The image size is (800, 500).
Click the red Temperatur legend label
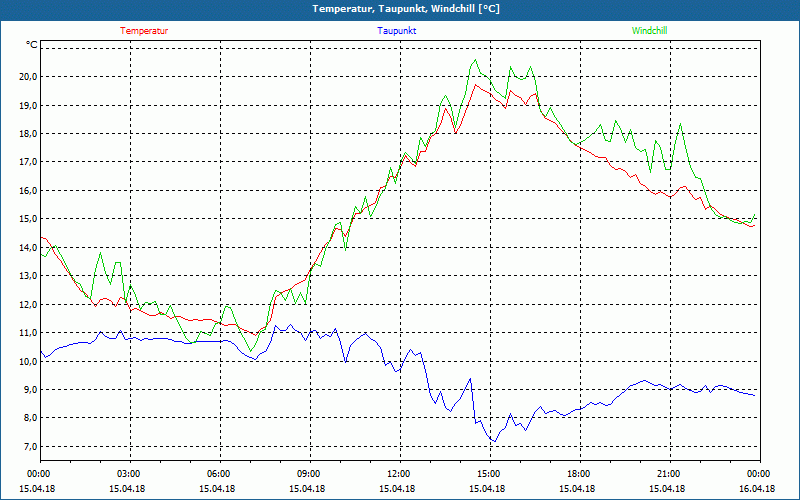coord(144,31)
